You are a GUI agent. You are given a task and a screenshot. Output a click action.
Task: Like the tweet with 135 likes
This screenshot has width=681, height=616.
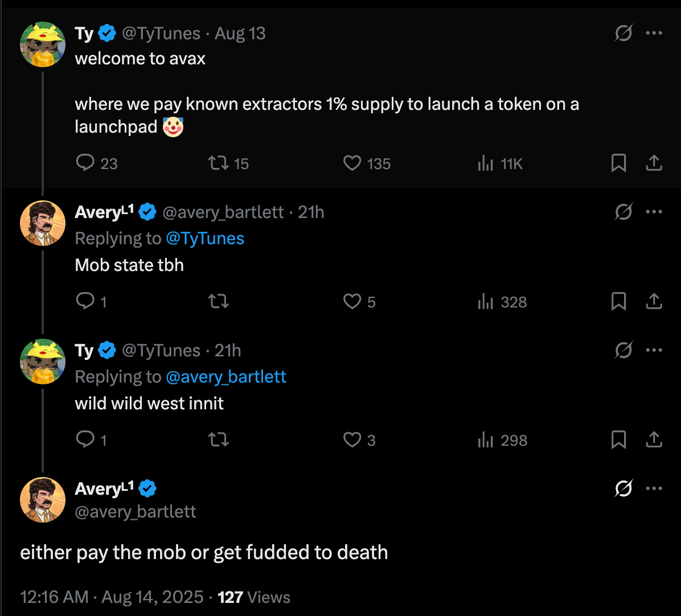(x=352, y=164)
